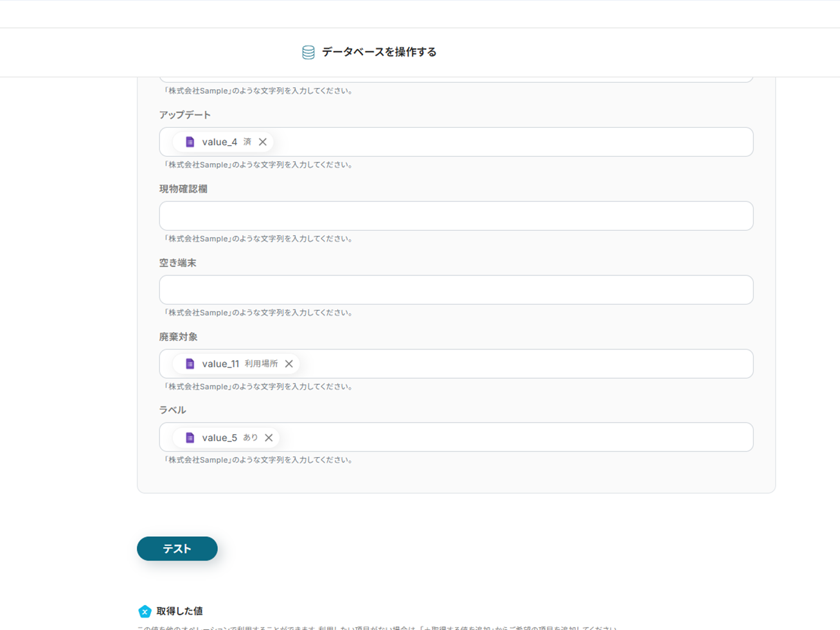
Task: Click the purple document icon beside value_4
Action: (190, 142)
